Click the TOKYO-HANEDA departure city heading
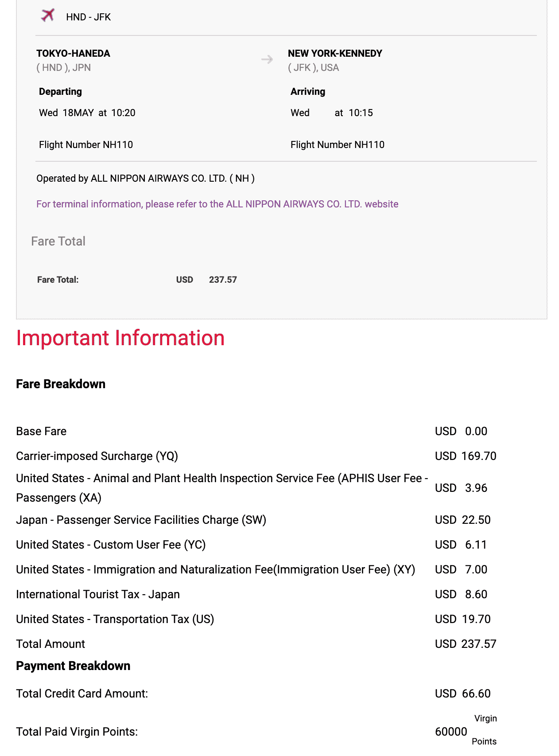Viewport: 559px width, 756px height. pos(73,53)
